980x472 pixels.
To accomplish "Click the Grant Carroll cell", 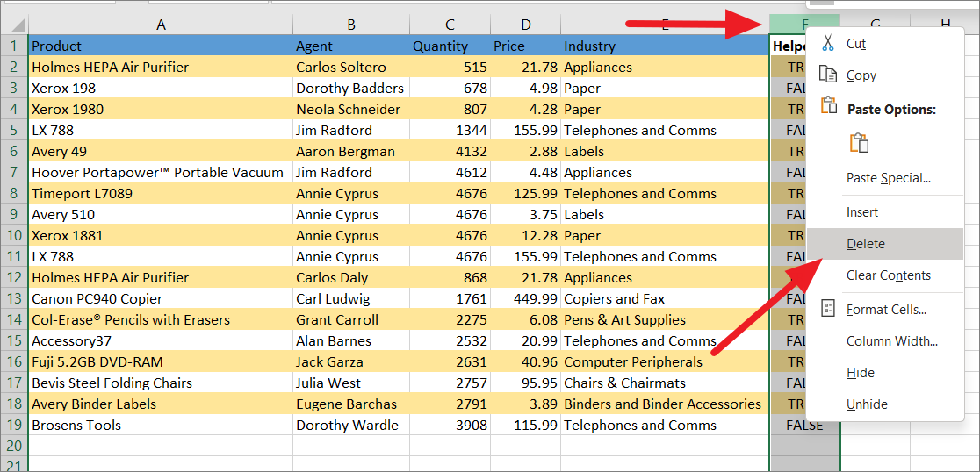I will [x=351, y=320].
